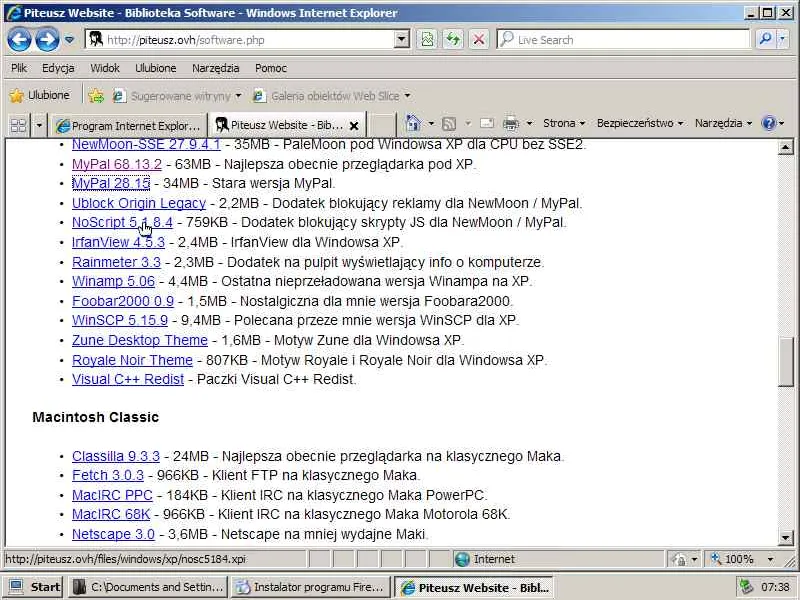The height and width of the screenshot is (600, 800).
Task: Open tab list dropdown arrow
Action: click(39, 124)
